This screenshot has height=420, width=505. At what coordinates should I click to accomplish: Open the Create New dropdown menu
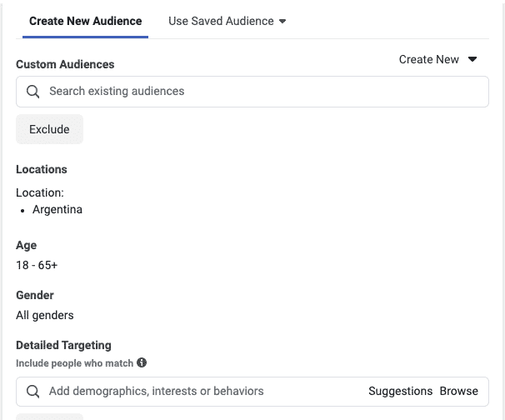[429, 59]
